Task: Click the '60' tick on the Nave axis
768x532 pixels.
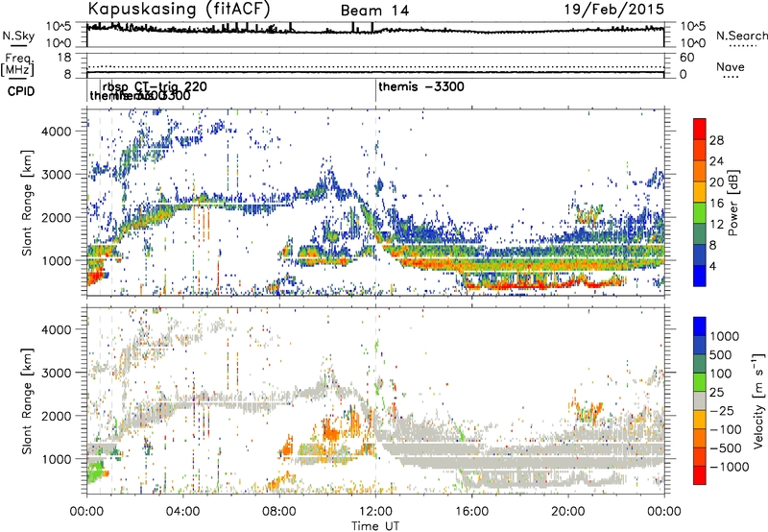Action: click(686, 58)
